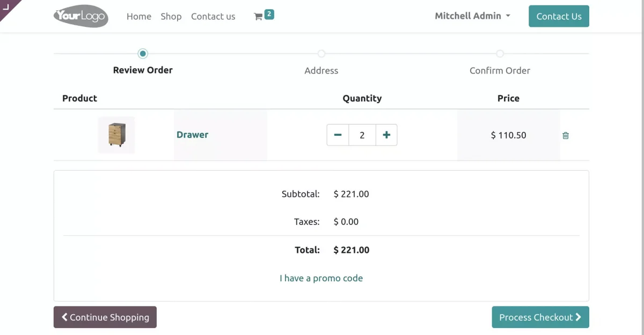This screenshot has height=335, width=644.
Task: Expand the Mitchell Admin user dropdown
Action: tap(472, 16)
